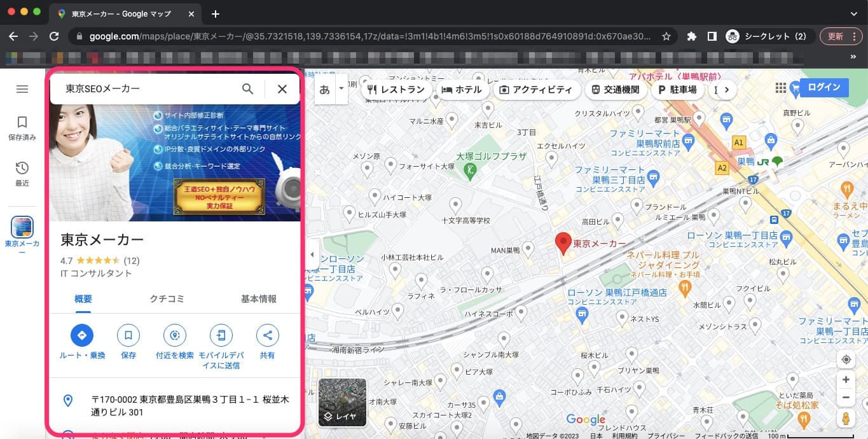Click the モバイルデバイスに送信 icon

click(x=221, y=335)
